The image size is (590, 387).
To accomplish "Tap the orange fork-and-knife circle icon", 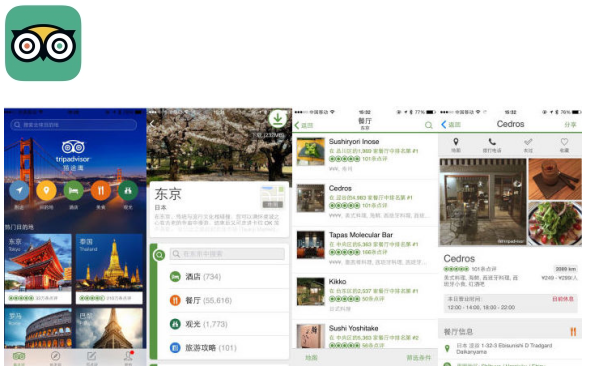I will (101, 191).
